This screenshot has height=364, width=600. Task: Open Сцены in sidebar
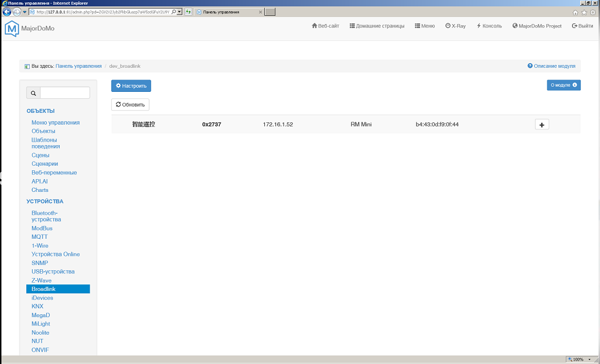[40, 155]
